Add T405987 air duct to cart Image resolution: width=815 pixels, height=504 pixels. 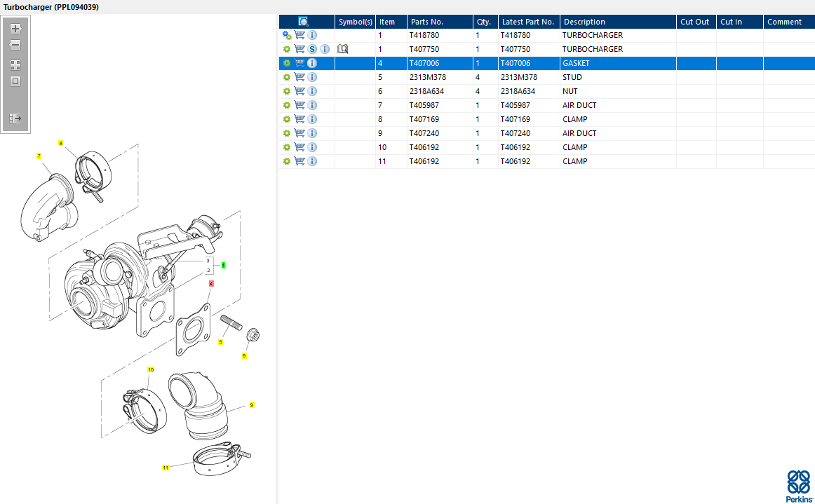coord(299,105)
